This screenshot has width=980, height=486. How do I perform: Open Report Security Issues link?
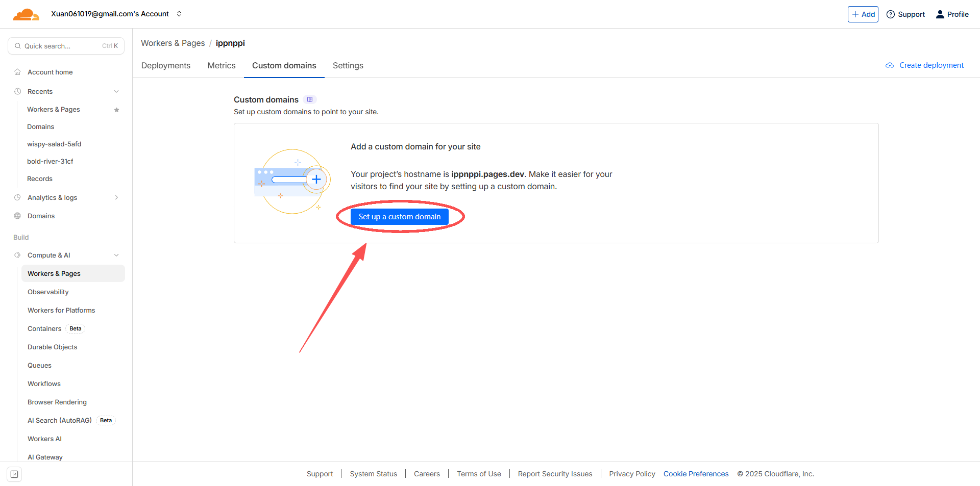(555, 474)
